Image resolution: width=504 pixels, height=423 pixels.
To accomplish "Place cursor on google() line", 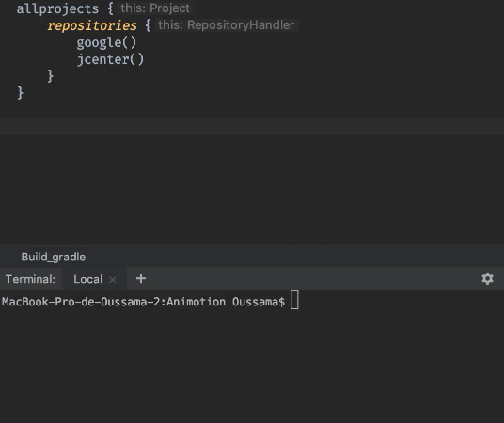I will [106, 42].
